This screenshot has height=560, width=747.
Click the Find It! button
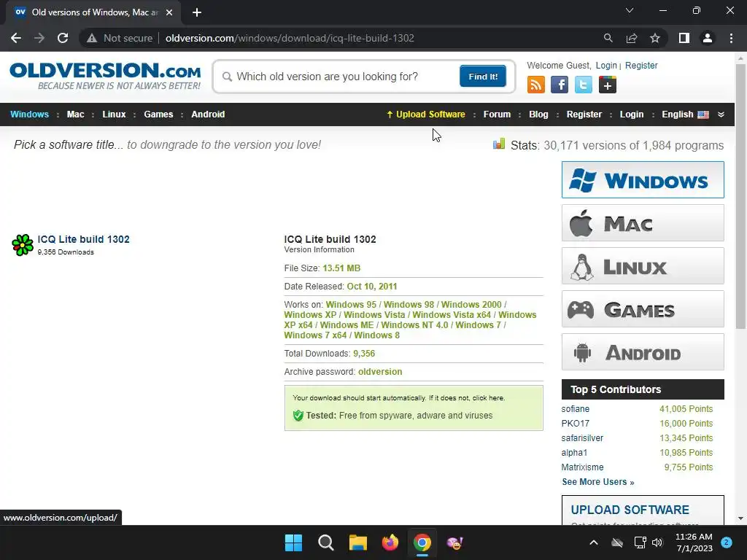(x=483, y=76)
